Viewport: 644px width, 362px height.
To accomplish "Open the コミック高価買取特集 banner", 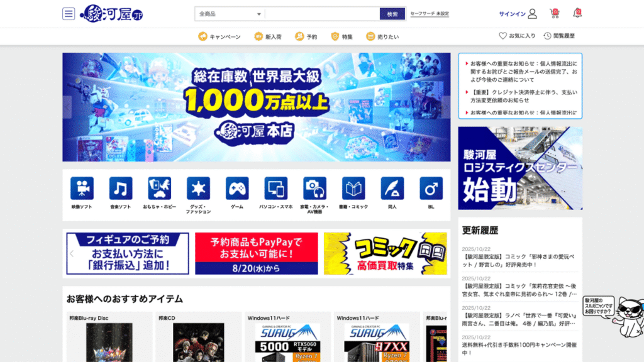I will point(386,254).
